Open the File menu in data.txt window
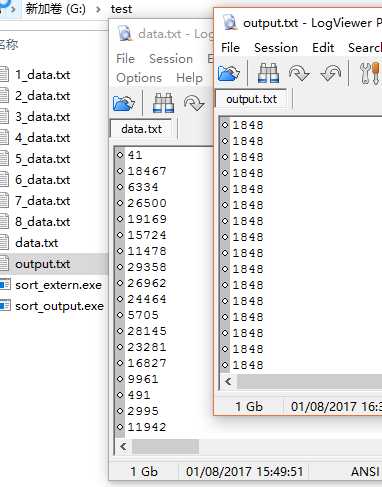 125,59
